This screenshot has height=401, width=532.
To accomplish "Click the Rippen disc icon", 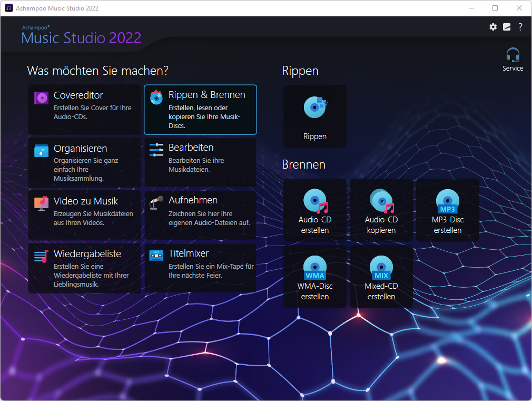I will (x=316, y=107).
